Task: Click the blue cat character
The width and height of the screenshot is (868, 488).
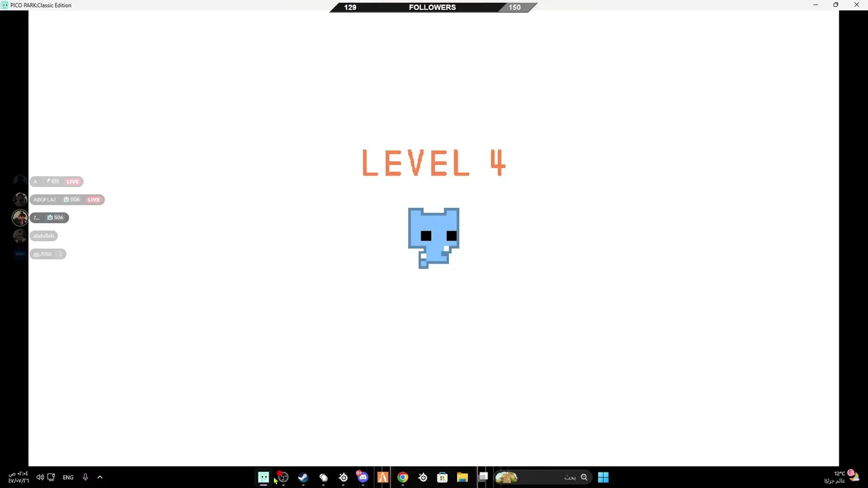Action: click(x=434, y=238)
